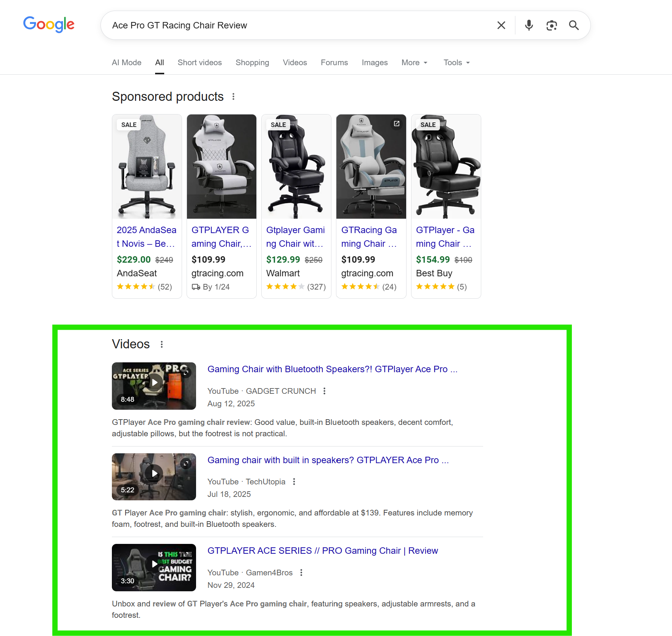
Task: Expand the GTRacing chair card external link icon
Action: point(397,124)
